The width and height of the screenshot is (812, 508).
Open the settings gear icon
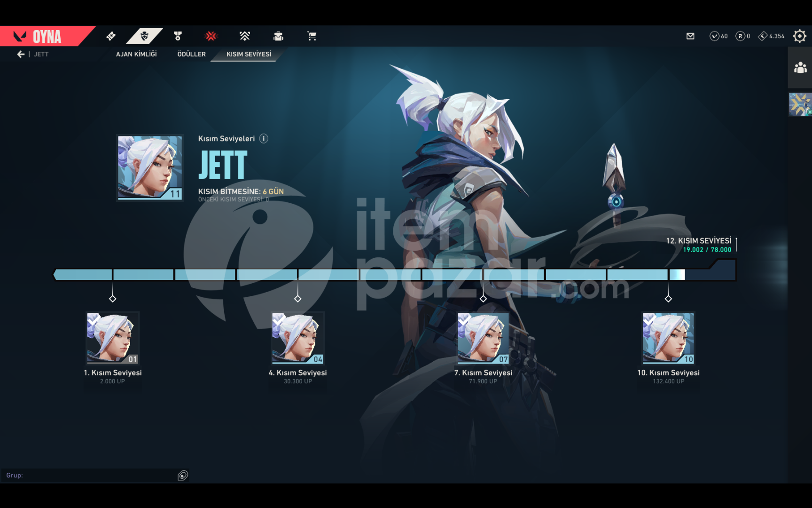pos(799,36)
